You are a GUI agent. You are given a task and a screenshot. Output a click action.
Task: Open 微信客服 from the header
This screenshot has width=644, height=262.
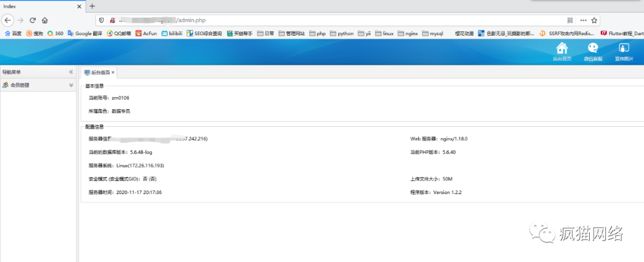[593, 52]
